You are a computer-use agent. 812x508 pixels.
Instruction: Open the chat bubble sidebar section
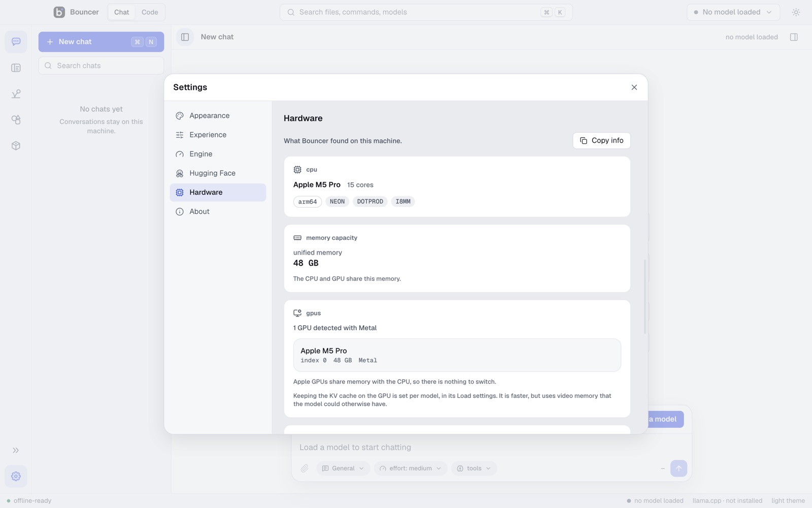tap(16, 42)
